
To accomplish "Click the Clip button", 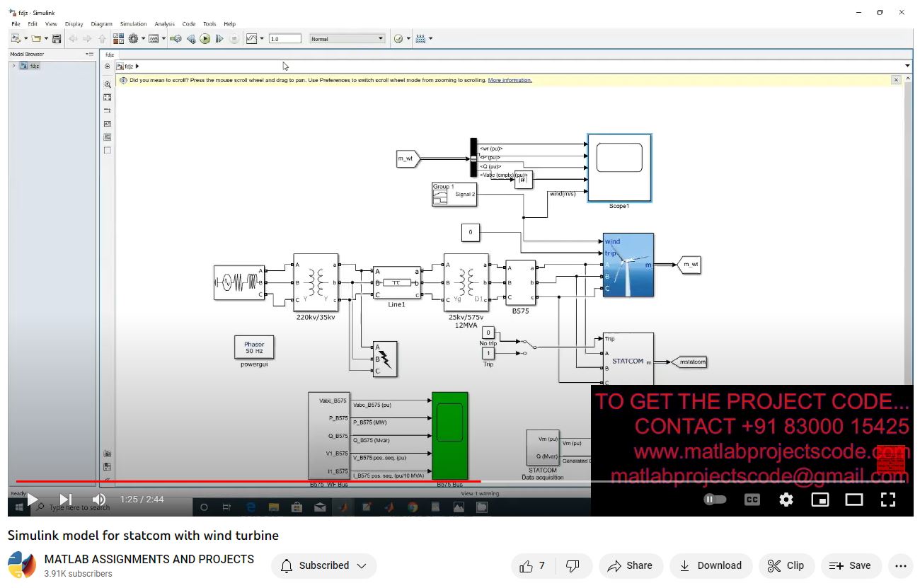I will point(786,565).
